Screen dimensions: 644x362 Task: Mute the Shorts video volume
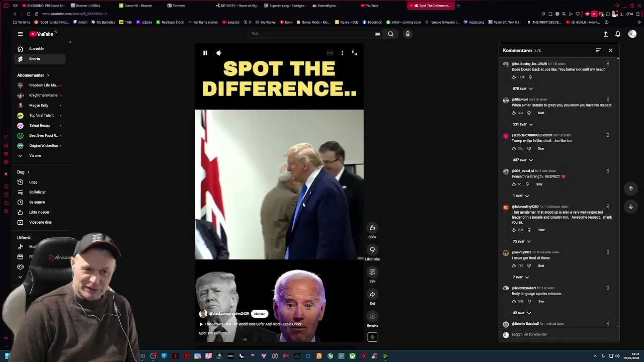(x=219, y=53)
